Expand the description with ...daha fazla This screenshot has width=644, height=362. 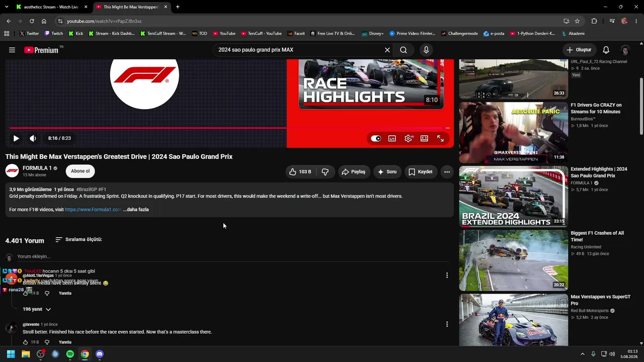[136, 210]
